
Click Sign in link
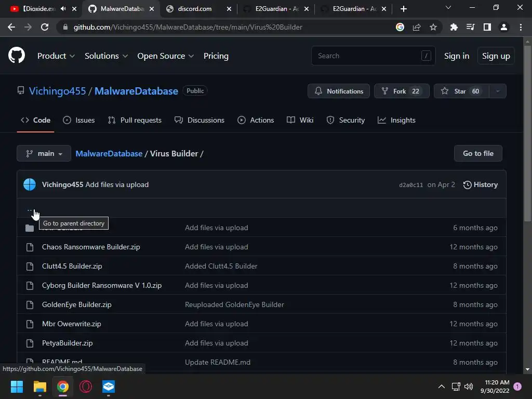tap(457, 56)
